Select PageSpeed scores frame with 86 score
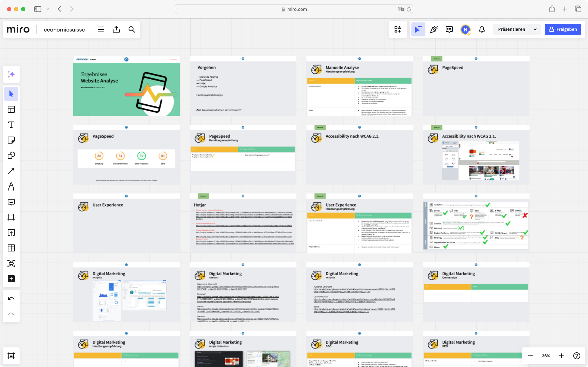Screen dimensions: 588x367 coord(127,155)
